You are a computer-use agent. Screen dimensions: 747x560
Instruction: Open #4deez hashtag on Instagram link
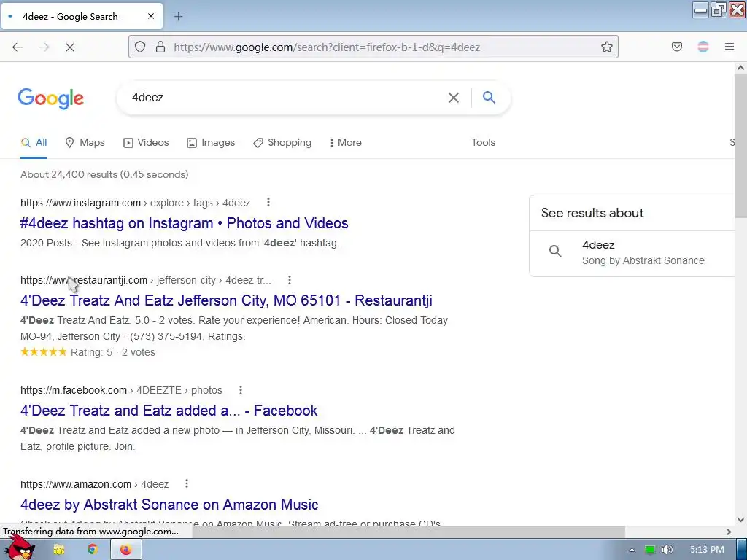click(x=185, y=223)
